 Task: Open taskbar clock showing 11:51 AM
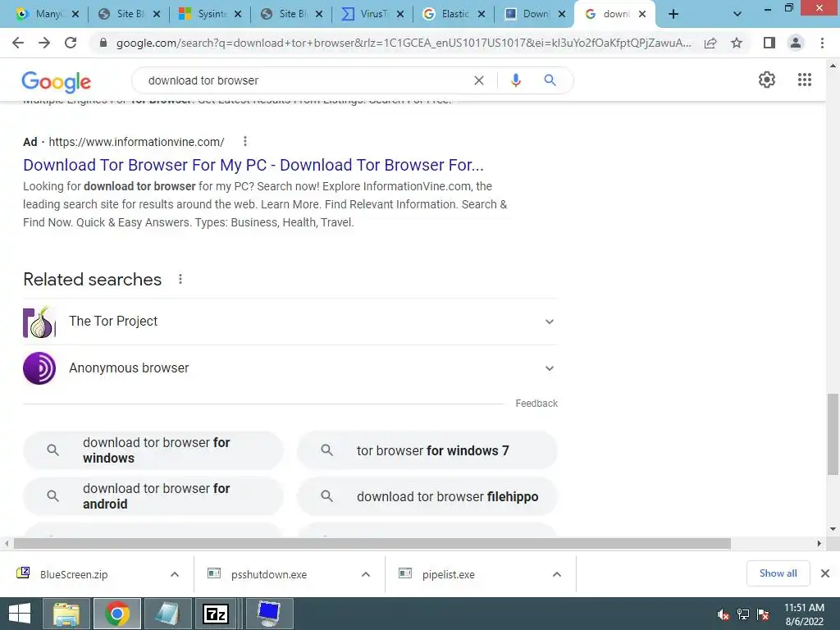(804, 614)
